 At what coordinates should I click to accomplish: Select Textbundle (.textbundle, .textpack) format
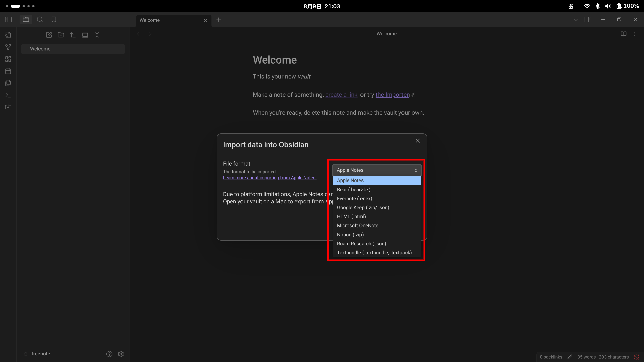coord(377,253)
